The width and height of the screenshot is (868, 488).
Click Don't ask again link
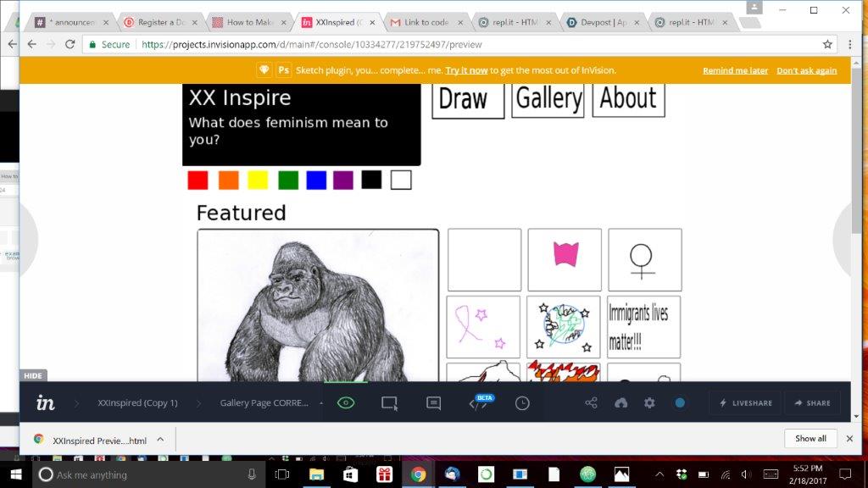click(807, 70)
